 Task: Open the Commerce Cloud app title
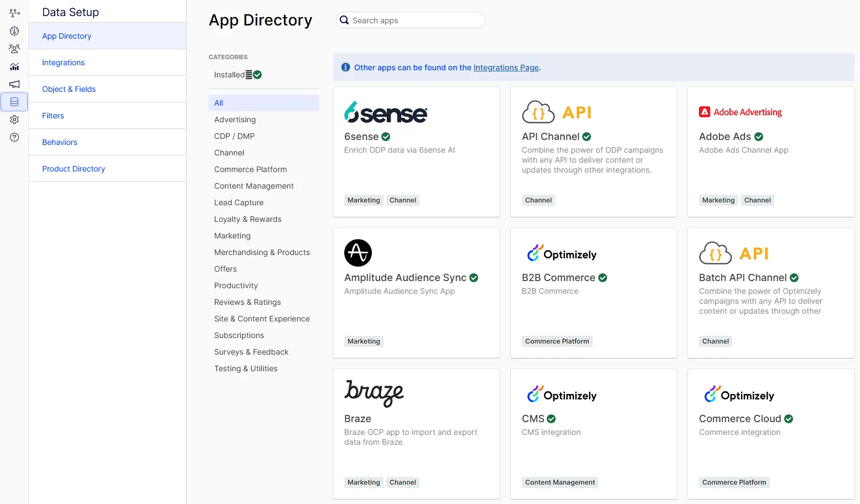[x=740, y=419]
